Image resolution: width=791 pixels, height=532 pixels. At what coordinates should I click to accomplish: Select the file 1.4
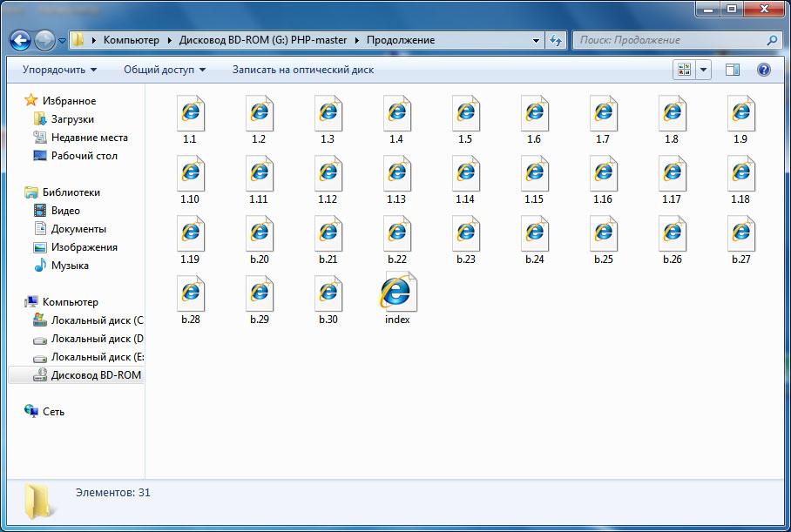[x=397, y=119]
